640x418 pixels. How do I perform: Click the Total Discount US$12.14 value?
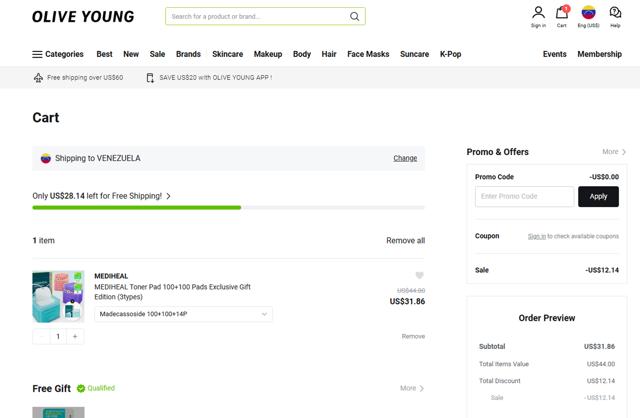(601, 380)
